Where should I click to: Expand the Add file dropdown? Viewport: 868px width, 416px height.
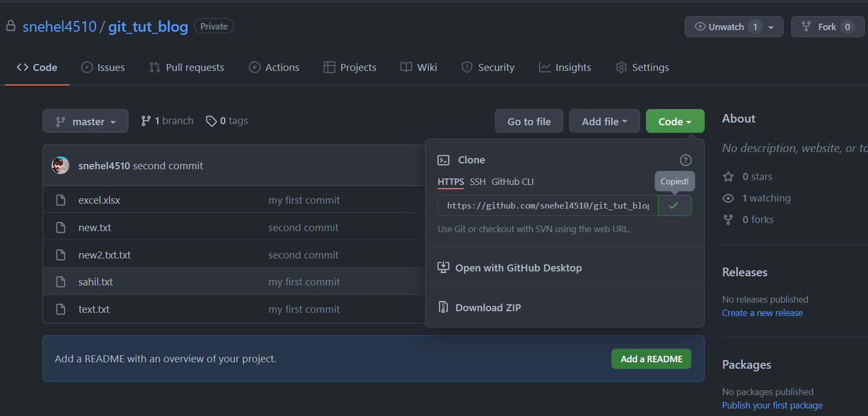(x=605, y=121)
